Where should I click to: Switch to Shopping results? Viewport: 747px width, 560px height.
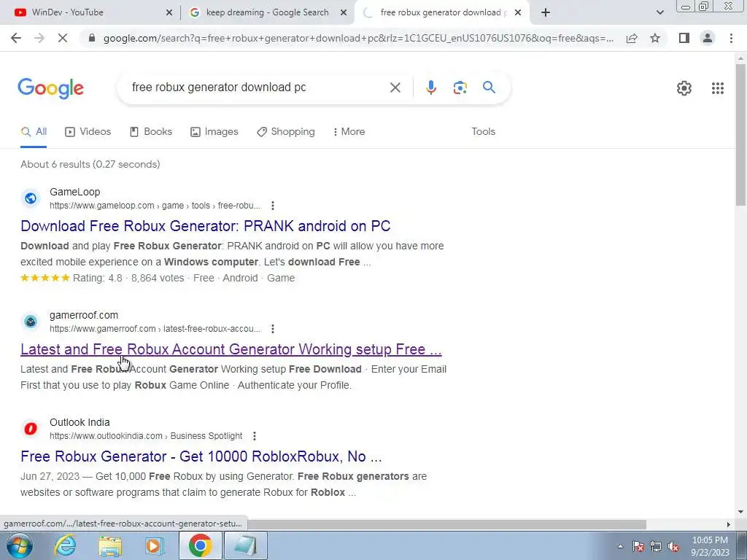tap(286, 132)
